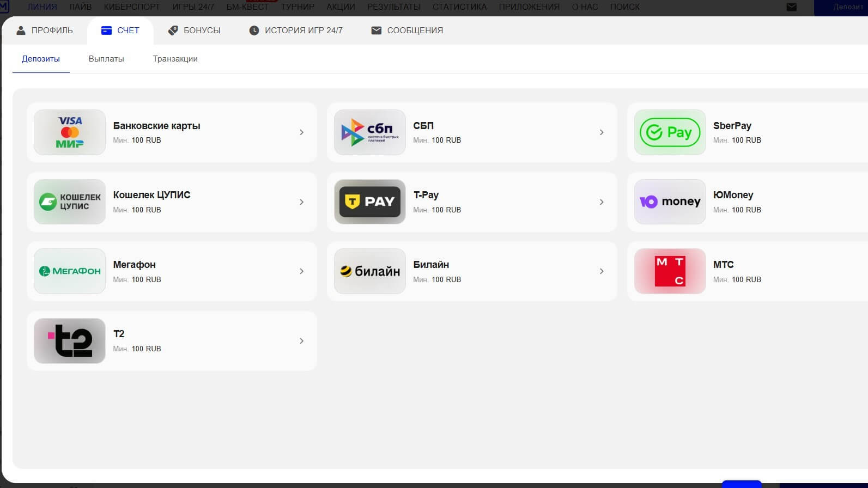Expand Мегафон with its chevron arrow
The width and height of the screenshot is (868, 488).
(x=301, y=271)
